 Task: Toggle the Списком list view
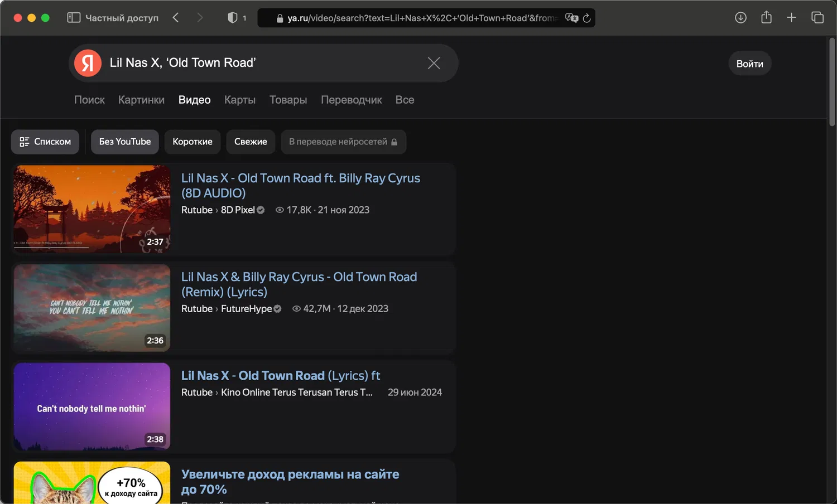click(45, 142)
